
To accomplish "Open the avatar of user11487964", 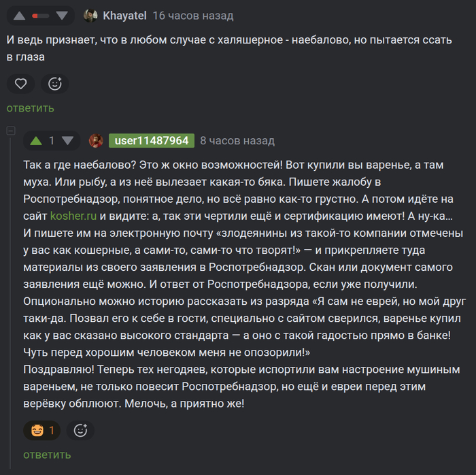I will (96, 141).
